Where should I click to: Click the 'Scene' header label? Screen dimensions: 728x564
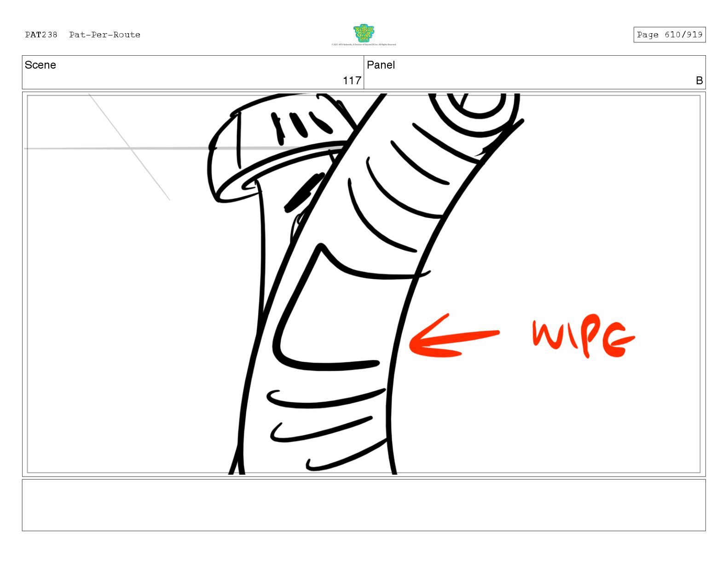[40, 65]
